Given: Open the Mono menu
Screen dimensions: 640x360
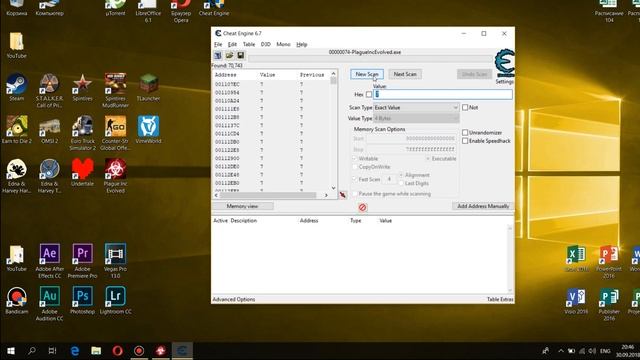Looking at the screenshot, I should pos(283,44).
